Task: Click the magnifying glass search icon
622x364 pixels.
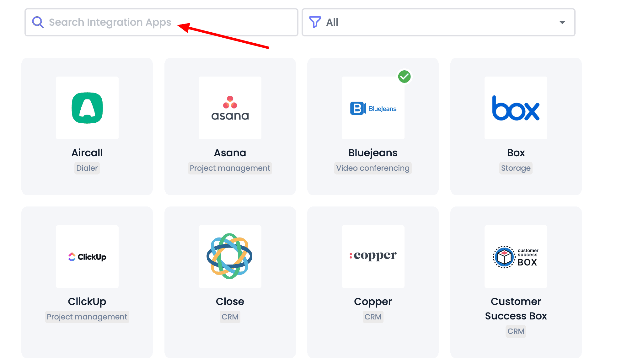Action: point(38,22)
